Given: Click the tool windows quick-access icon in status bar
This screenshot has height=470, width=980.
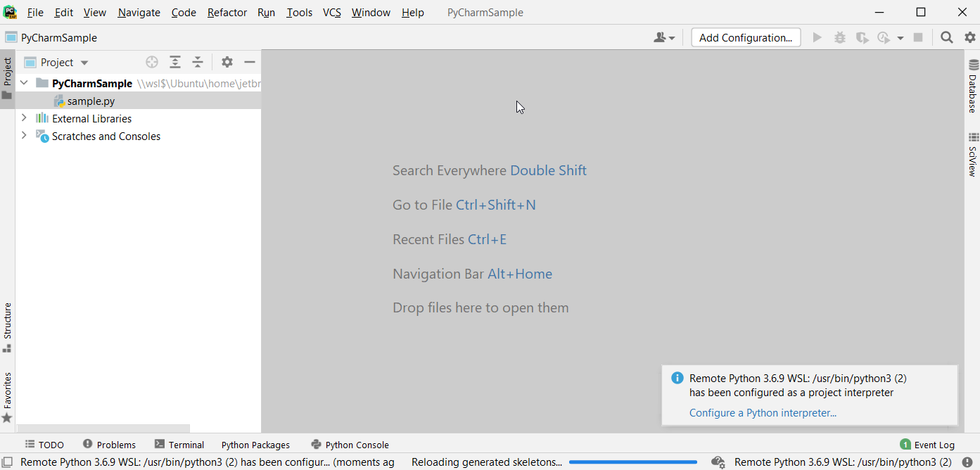Looking at the screenshot, I should pyautogui.click(x=8, y=462).
